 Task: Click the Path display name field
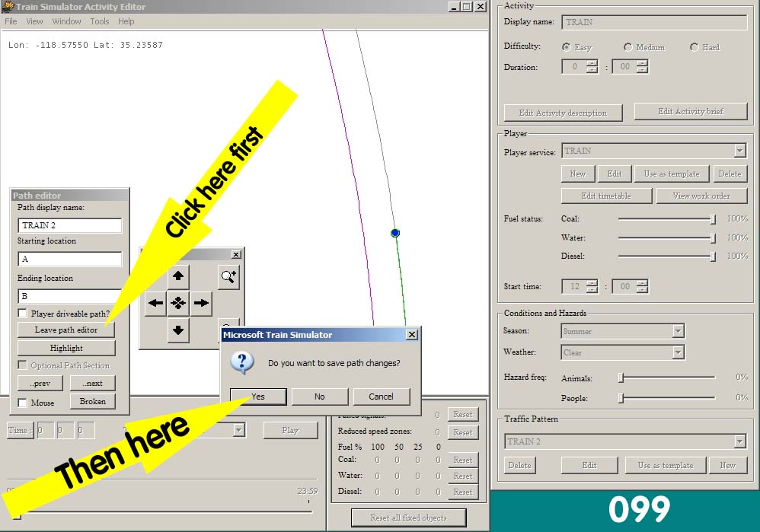(70, 225)
